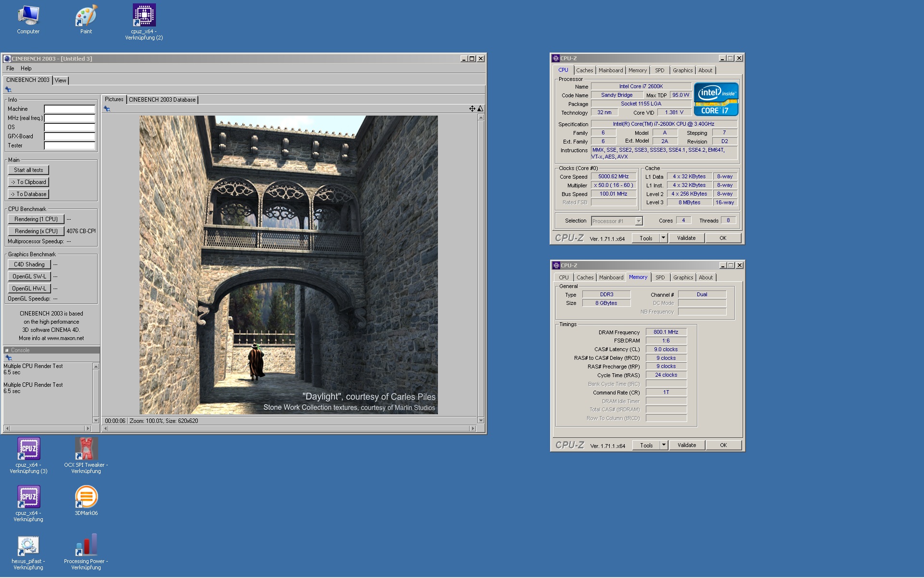
Task: Open About tab in top CPU-Z window
Action: [x=705, y=70]
